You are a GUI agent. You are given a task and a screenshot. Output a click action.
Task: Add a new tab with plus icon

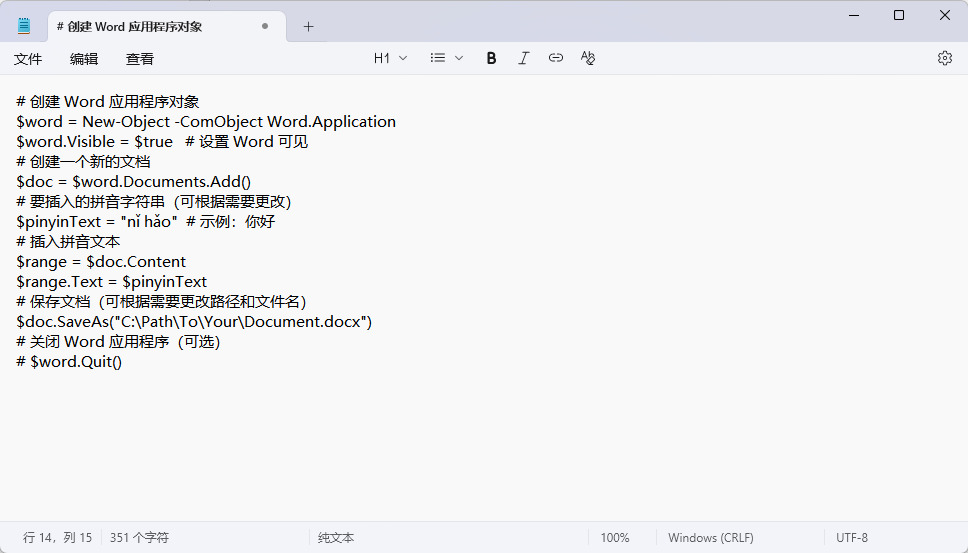[x=309, y=27]
